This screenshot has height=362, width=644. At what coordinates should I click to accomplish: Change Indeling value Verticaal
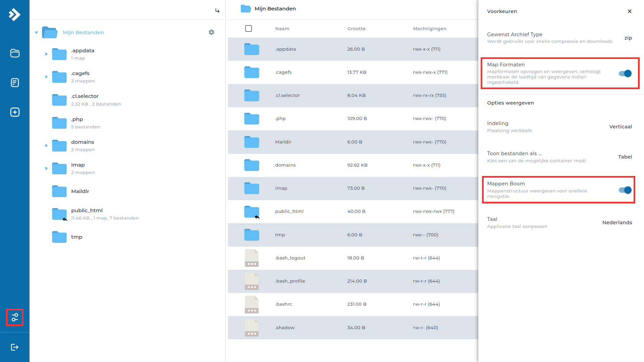pyautogui.click(x=620, y=127)
